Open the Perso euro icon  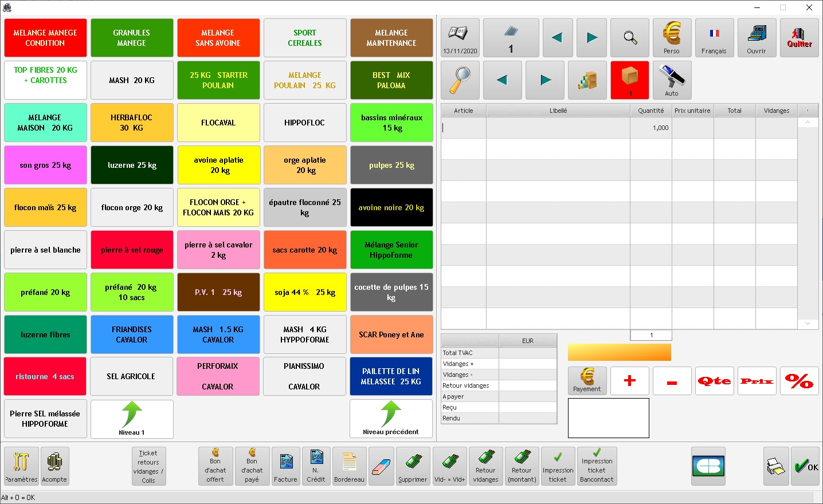point(672,38)
